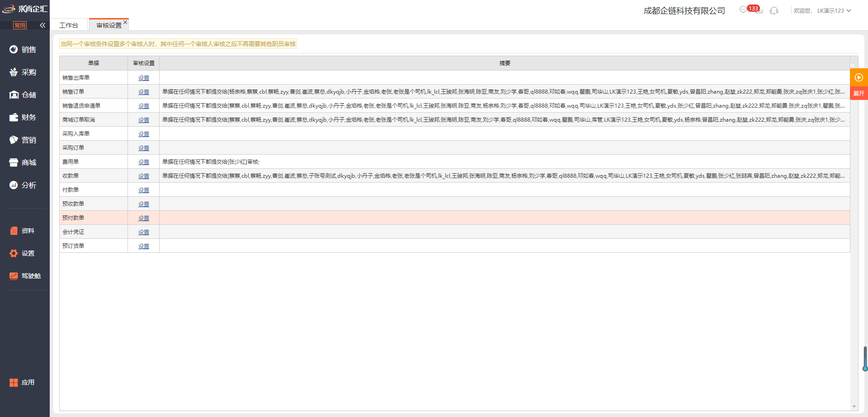This screenshot has height=417, width=868.
Task: Open the 销售 sales module icon
Action: point(14,49)
